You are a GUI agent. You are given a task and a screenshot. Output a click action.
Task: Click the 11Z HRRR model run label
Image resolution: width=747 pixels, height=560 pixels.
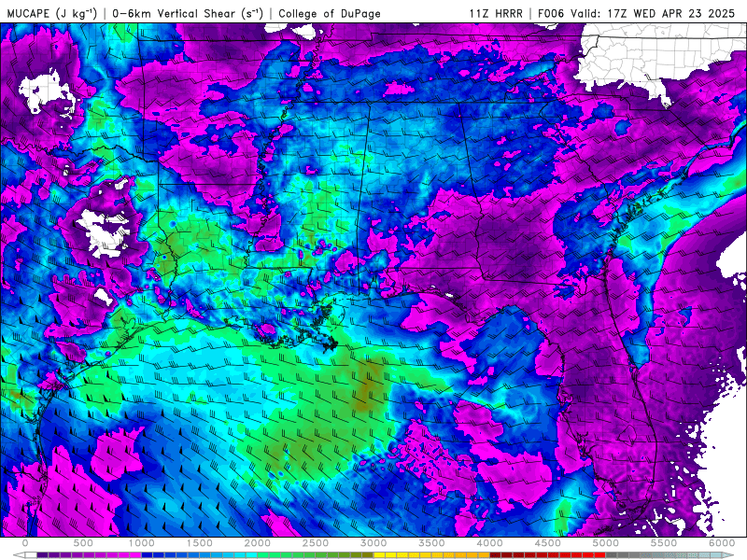[496, 13]
